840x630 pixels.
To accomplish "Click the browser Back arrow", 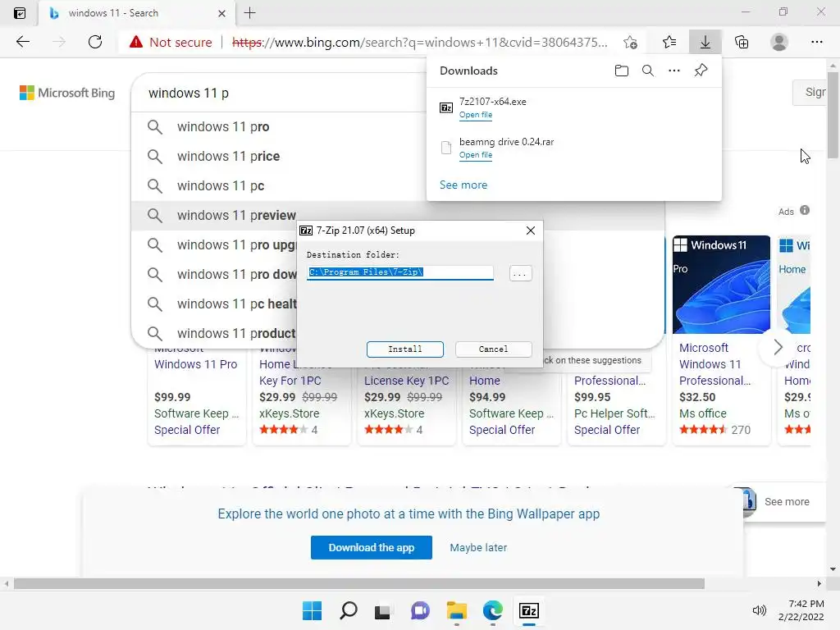I will [x=22, y=42].
